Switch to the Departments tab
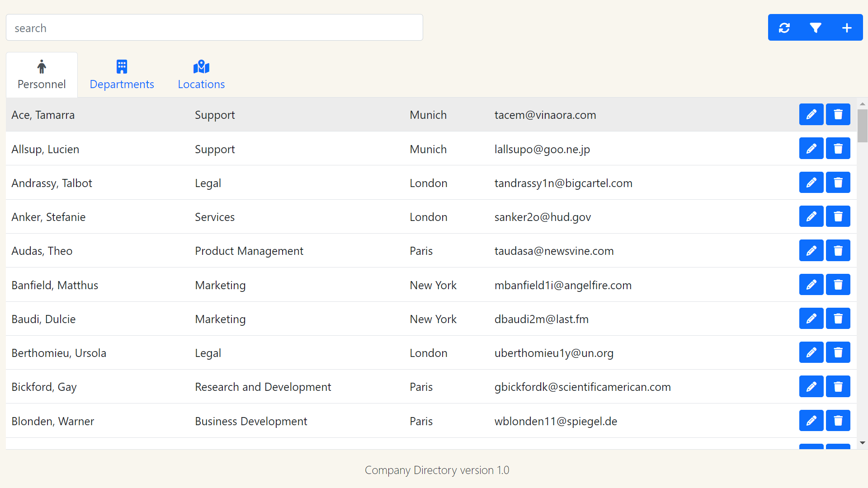Viewport: 868px width, 488px height. pos(122,75)
